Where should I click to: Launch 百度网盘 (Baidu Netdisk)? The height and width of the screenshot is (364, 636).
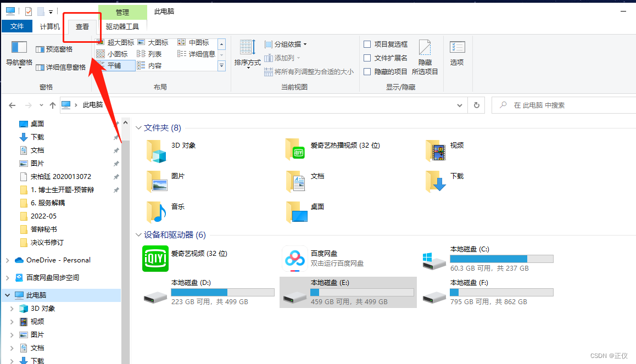pyautogui.click(x=294, y=258)
